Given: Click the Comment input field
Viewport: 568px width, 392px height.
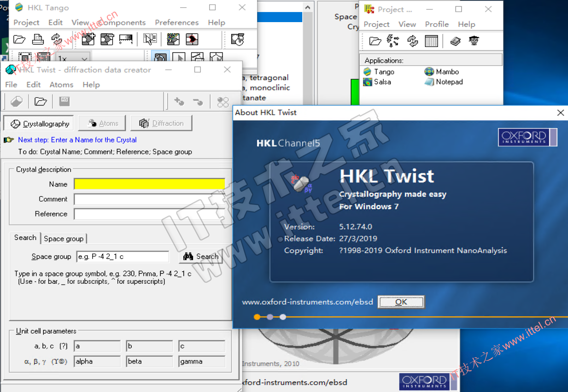Looking at the screenshot, I should pos(149,199).
